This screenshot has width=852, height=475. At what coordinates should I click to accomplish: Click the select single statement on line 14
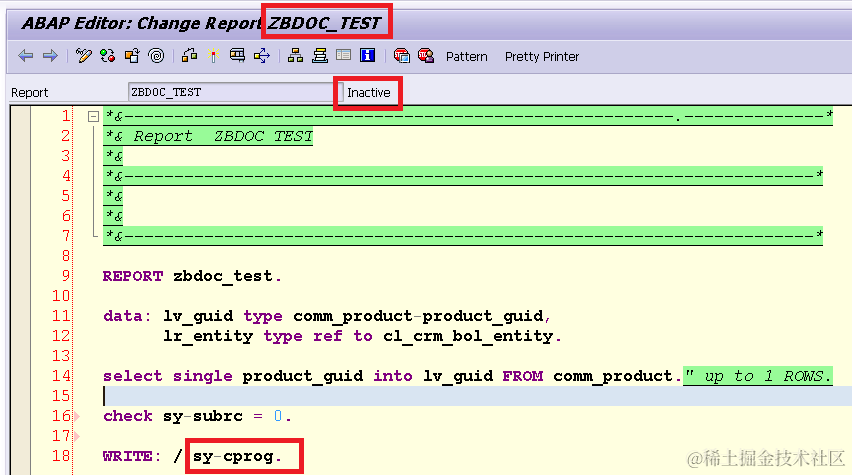(390, 376)
